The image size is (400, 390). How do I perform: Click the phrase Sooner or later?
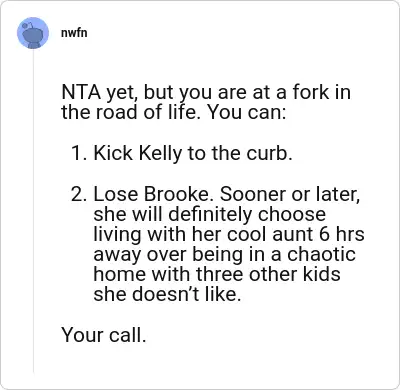click(x=290, y=194)
